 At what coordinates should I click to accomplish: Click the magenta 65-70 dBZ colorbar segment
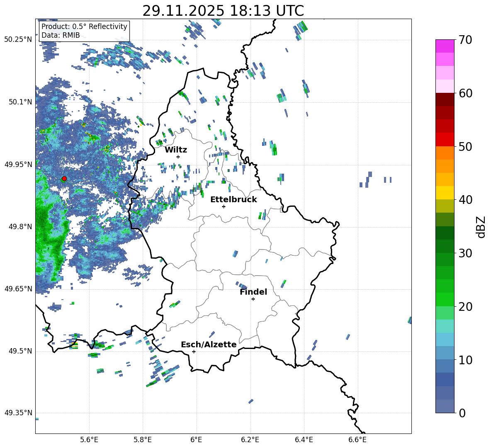point(445,46)
